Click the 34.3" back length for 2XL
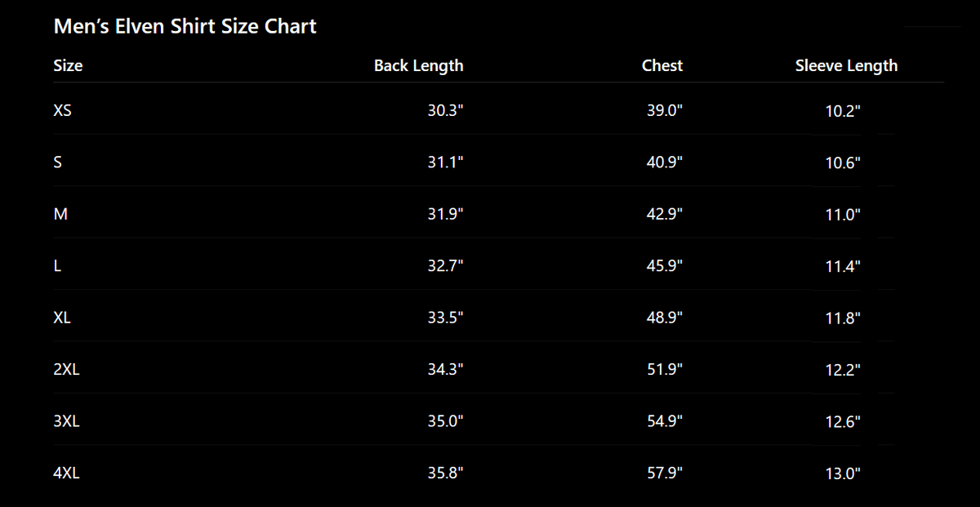 tap(446, 369)
